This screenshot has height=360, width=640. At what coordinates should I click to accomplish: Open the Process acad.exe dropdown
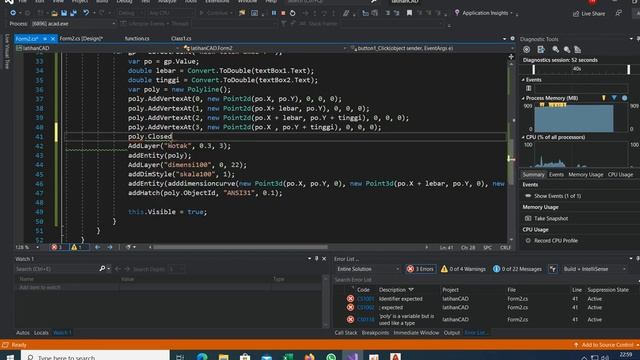[73, 24]
